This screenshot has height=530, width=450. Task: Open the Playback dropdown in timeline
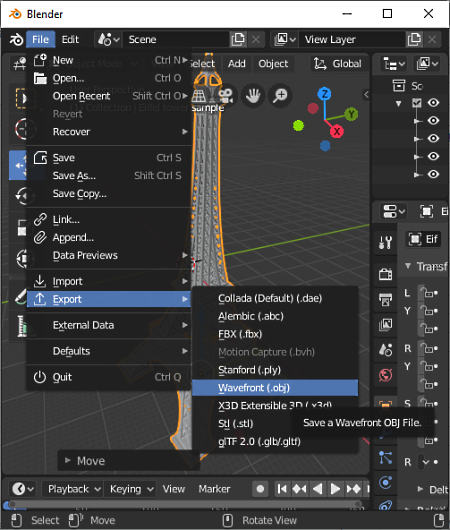(74, 489)
